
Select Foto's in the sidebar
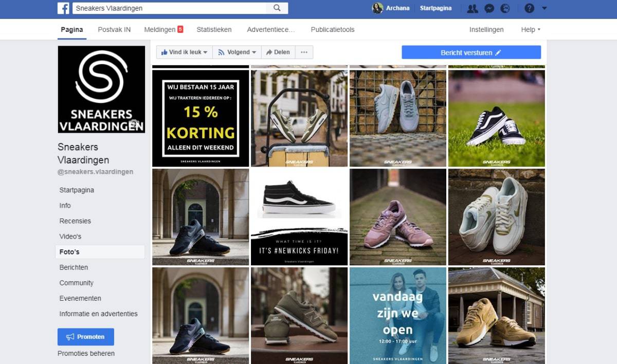[x=100, y=252]
